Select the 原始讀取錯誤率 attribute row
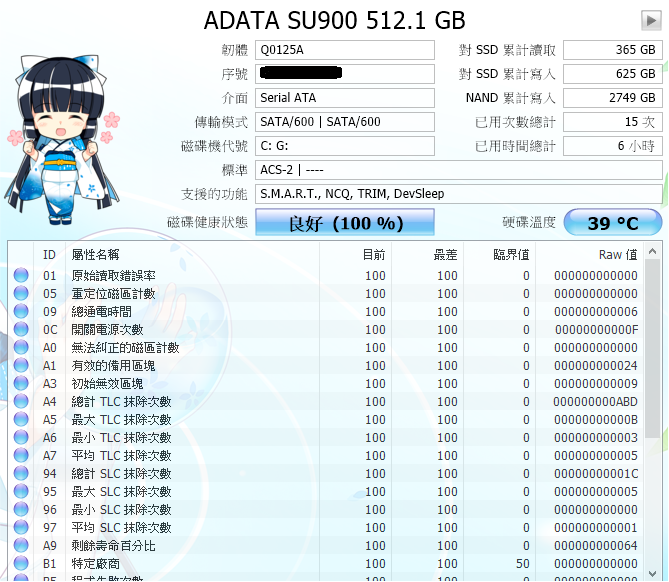Screen dimensions: 669x582 [326, 275]
